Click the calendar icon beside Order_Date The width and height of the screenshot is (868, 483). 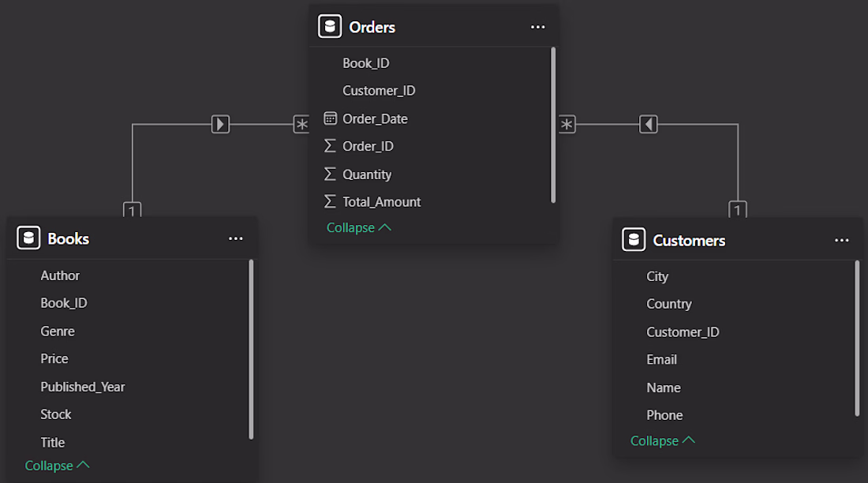tap(330, 118)
